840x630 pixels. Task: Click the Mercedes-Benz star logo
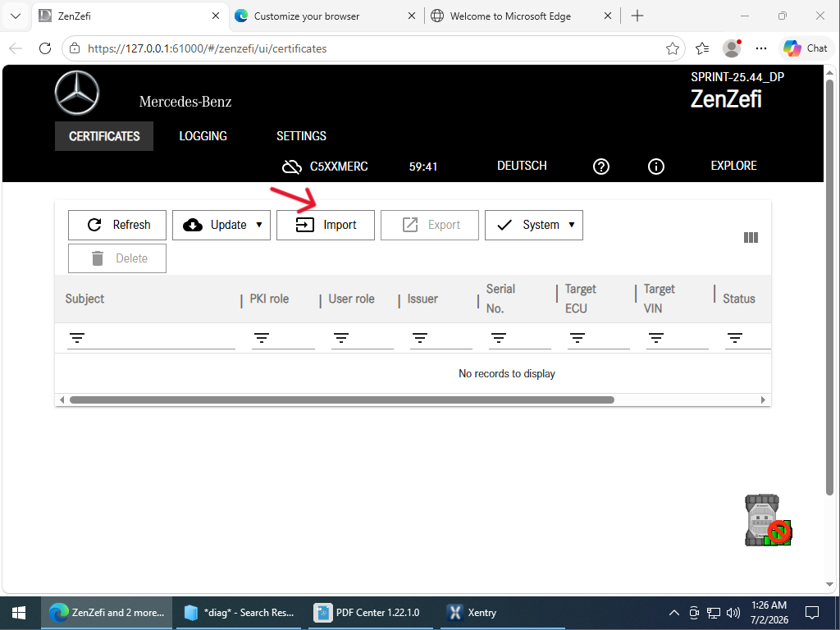pos(77,93)
